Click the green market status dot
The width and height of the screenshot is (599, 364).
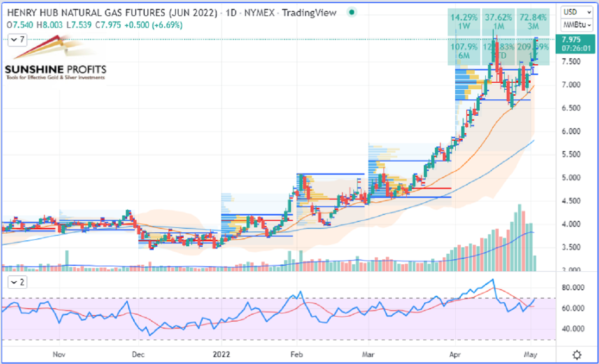[x=352, y=12]
